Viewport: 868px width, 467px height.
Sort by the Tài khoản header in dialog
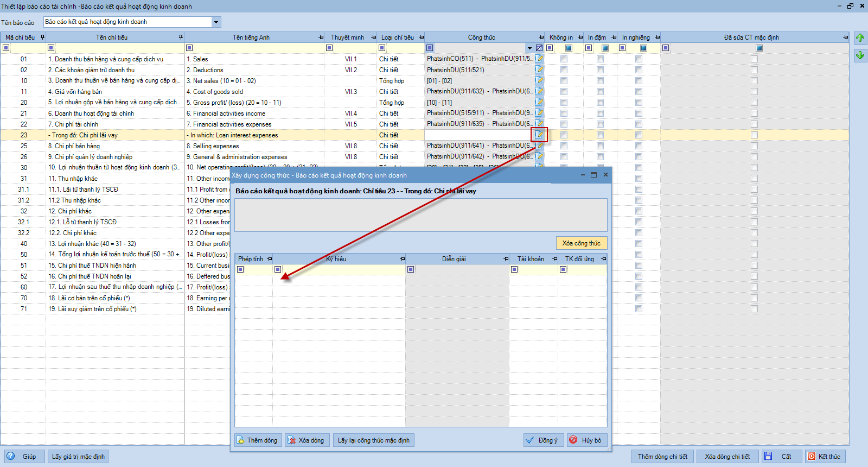531,259
